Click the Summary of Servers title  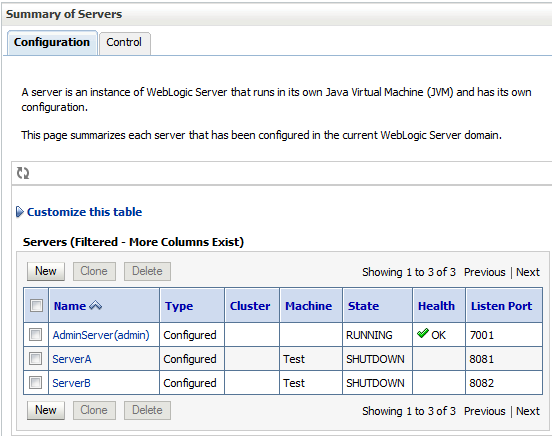coord(64,14)
